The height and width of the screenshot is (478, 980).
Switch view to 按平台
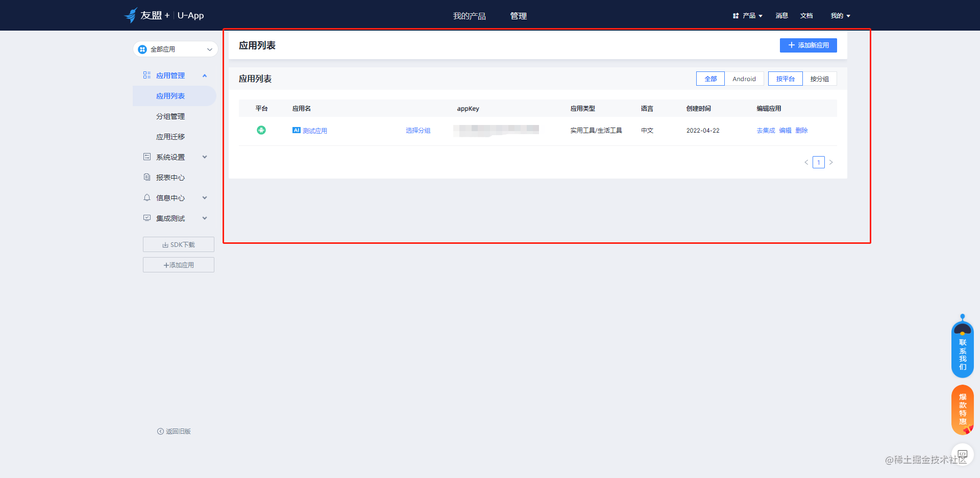(x=786, y=79)
